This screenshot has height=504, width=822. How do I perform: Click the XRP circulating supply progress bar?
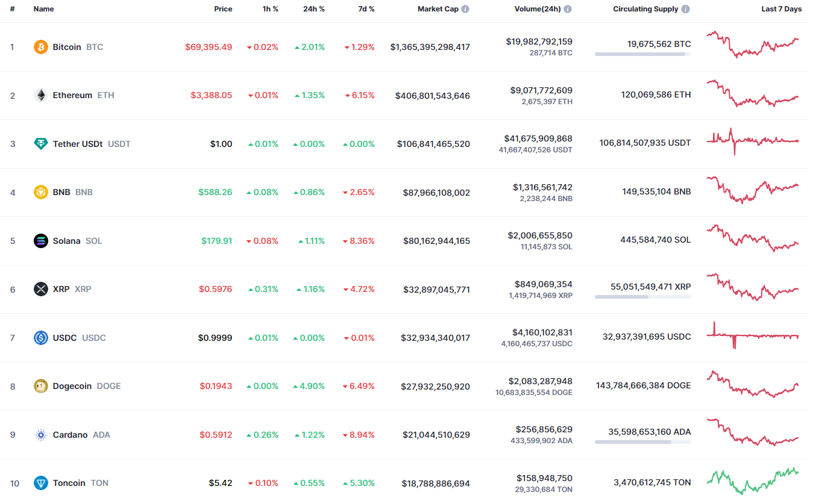pyautogui.click(x=642, y=297)
